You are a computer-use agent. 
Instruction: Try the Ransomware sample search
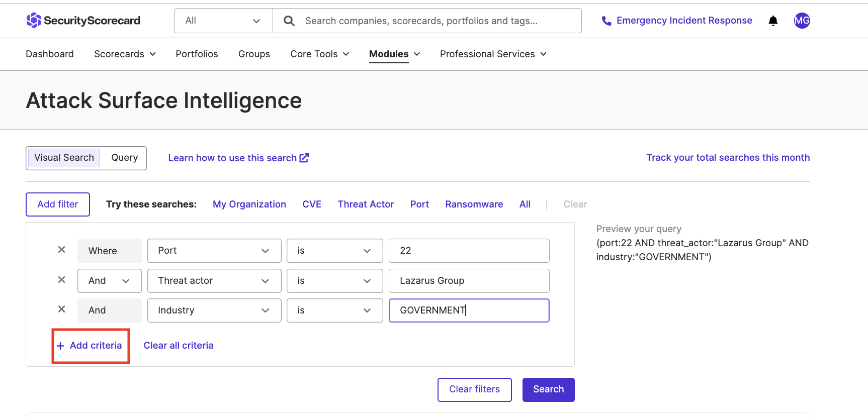(474, 204)
